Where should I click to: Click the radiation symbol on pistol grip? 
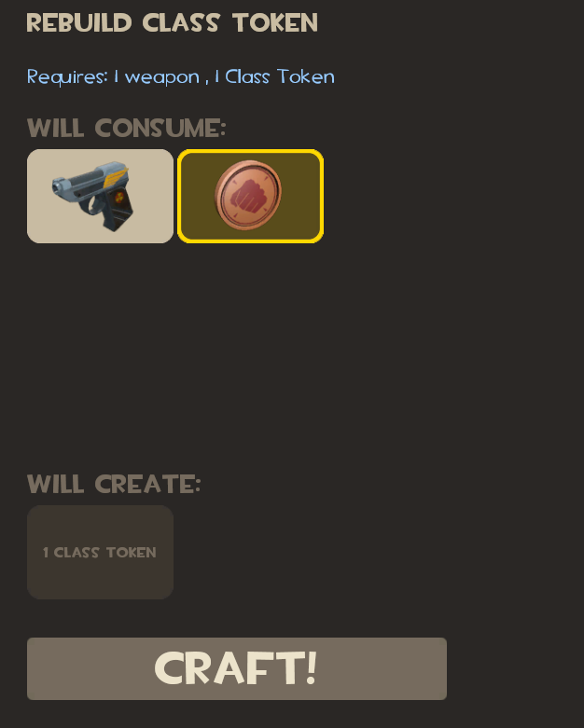click(118, 198)
